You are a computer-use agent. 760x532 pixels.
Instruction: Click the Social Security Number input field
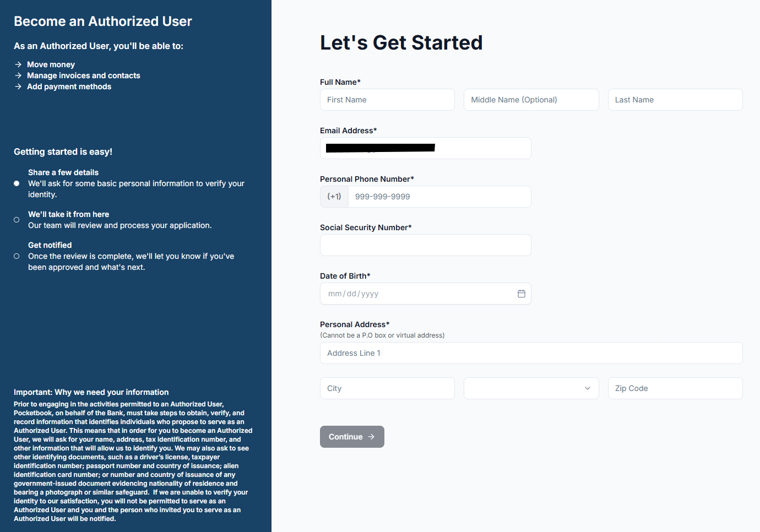tap(425, 245)
